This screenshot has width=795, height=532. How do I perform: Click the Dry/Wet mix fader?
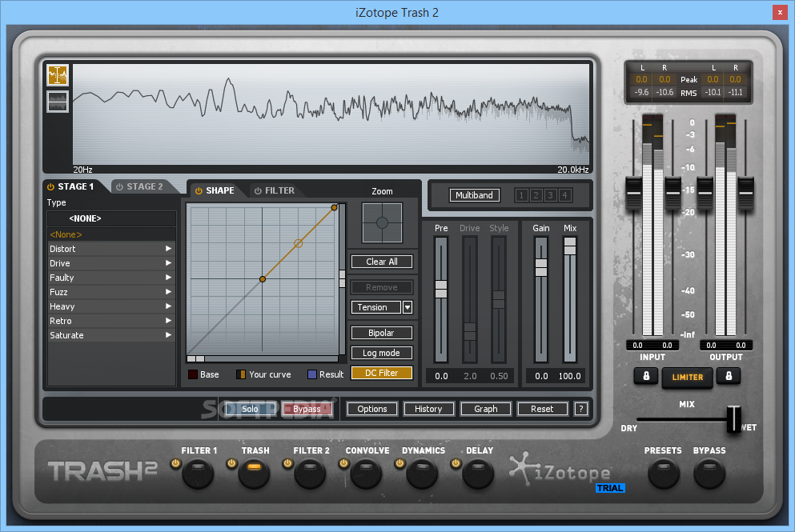click(733, 419)
